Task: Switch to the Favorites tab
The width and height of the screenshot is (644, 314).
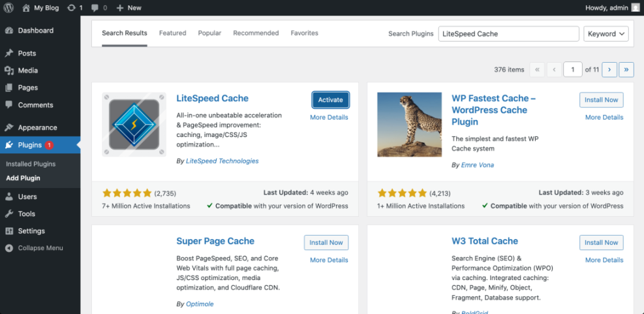Action: [x=304, y=33]
